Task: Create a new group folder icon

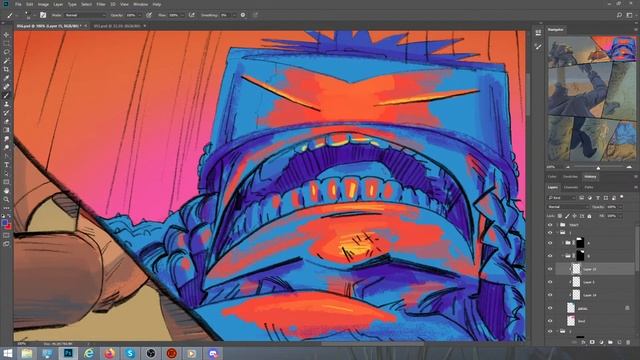Action: (610, 342)
